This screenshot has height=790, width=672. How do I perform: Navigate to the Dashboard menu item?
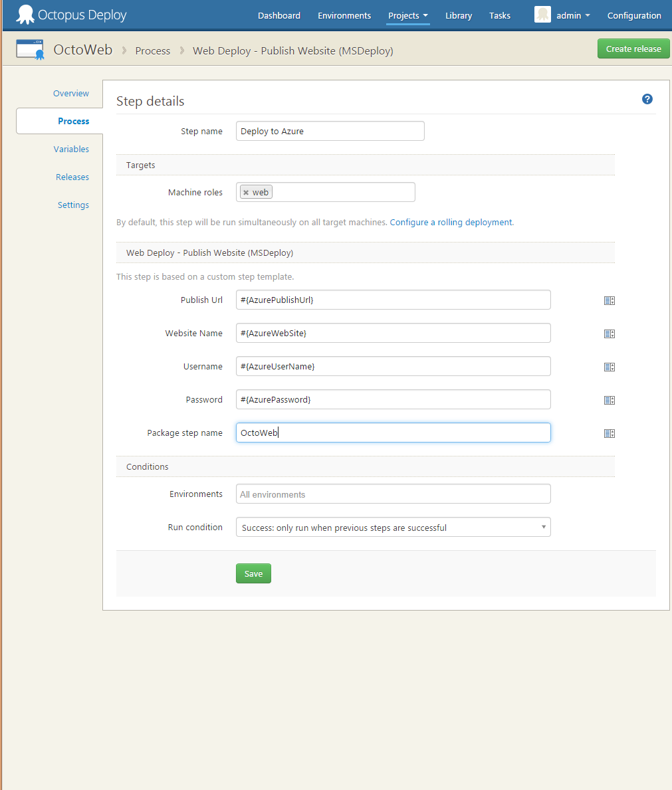(279, 15)
